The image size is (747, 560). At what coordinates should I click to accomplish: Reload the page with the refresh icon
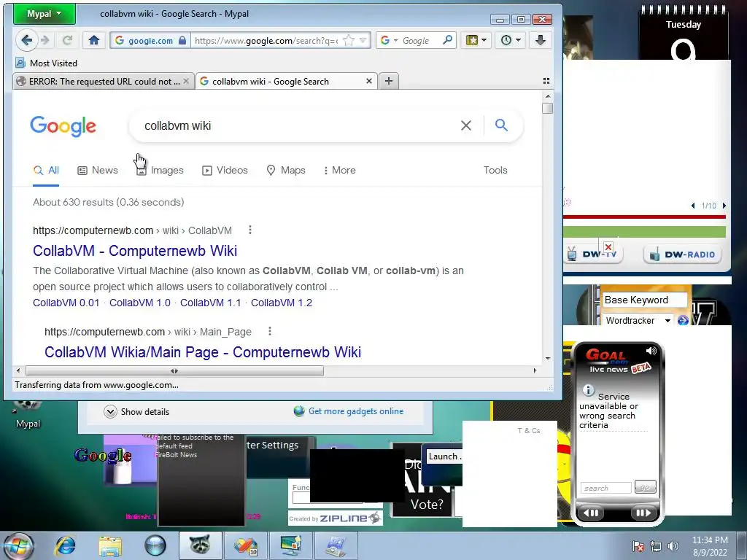click(67, 41)
